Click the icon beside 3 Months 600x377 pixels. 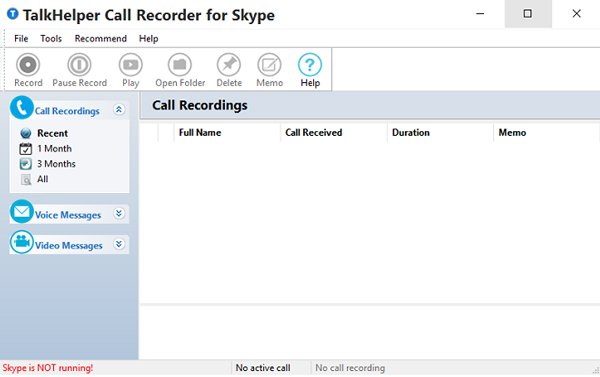pos(26,164)
